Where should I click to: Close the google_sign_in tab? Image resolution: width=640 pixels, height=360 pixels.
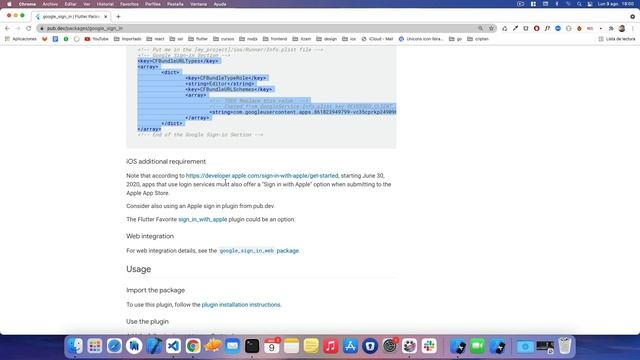[x=106, y=17]
